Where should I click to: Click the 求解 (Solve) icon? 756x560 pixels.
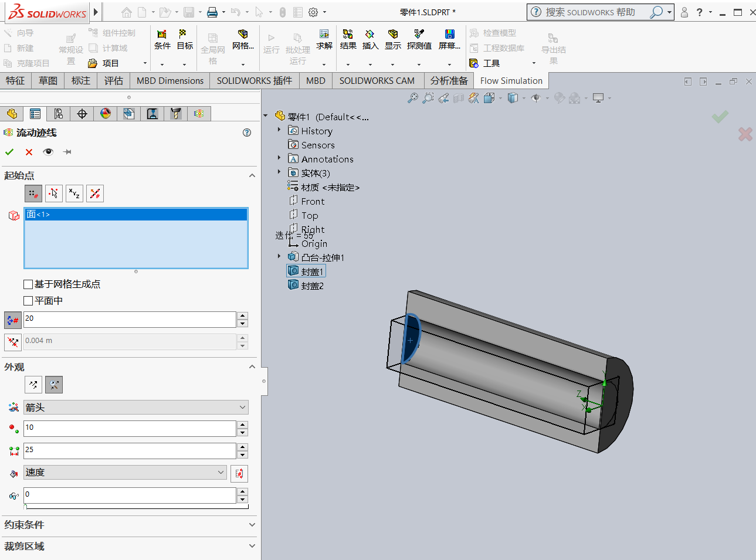click(x=324, y=40)
